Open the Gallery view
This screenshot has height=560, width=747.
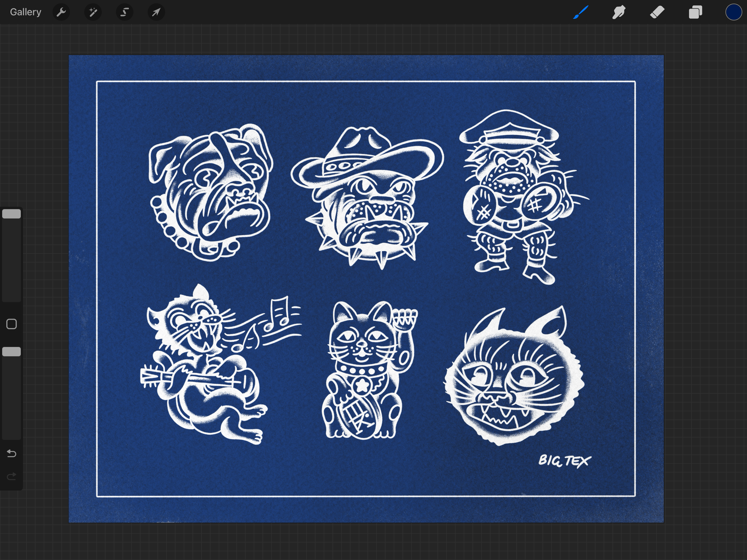[x=25, y=12]
